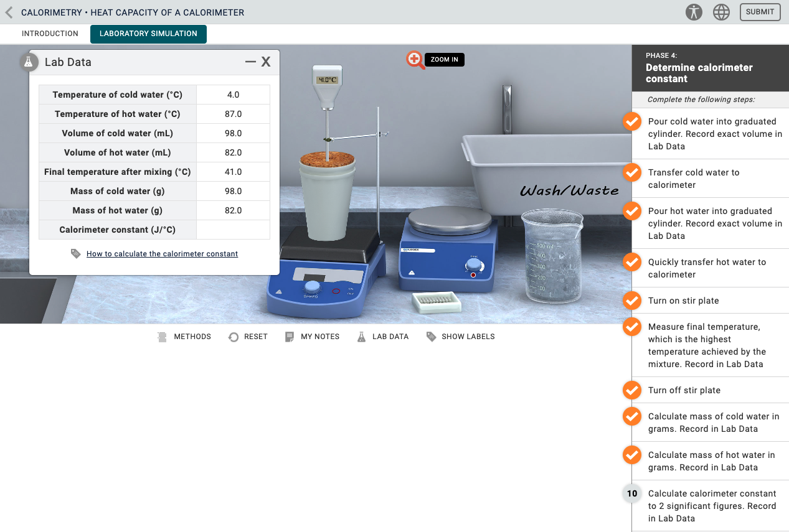
Task: Click the 'Determine calorimeter constant' phase header
Action: 699,73
